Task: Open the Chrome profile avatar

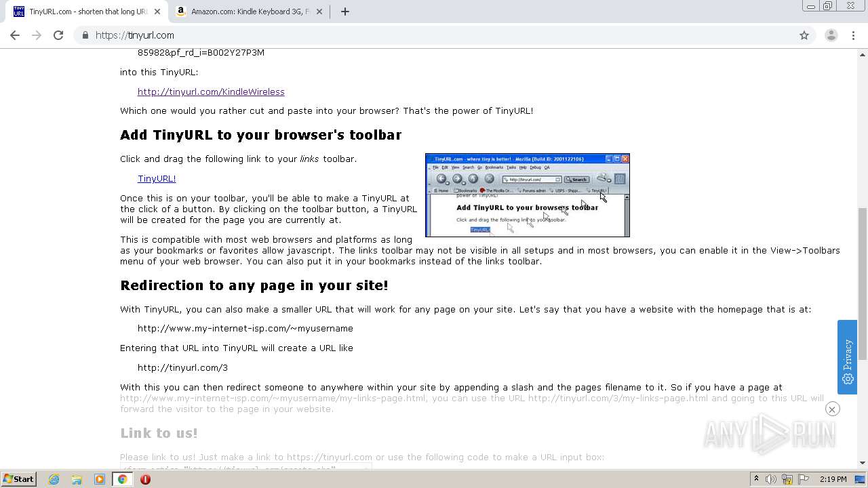Action: (x=831, y=35)
